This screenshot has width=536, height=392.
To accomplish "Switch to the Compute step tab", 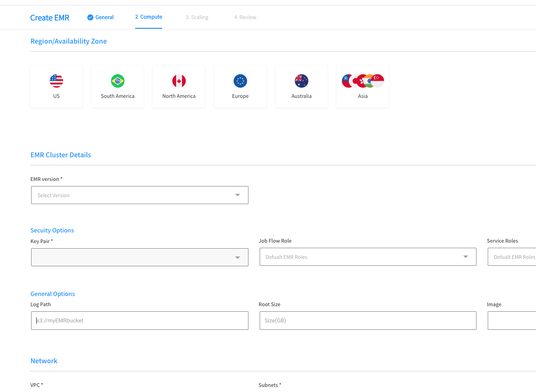I will coord(149,17).
